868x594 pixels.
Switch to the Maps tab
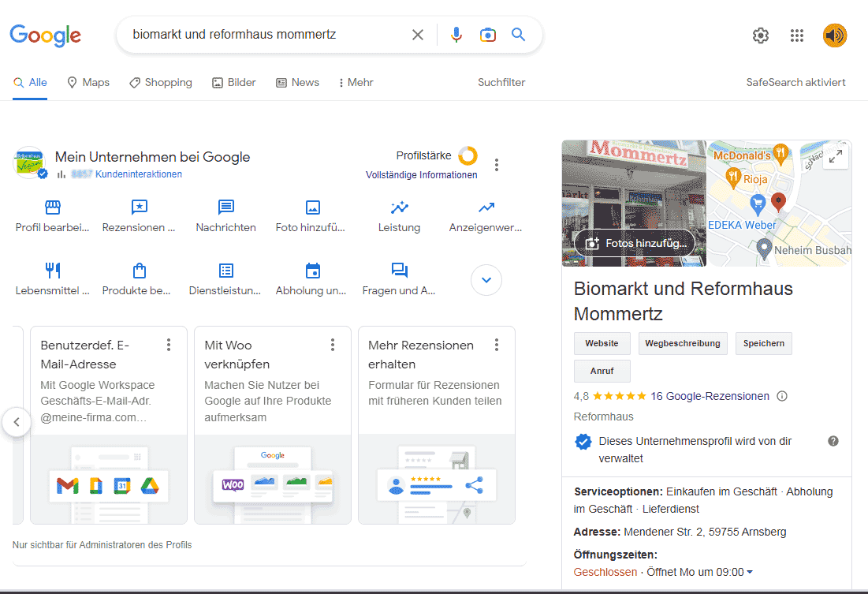coord(88,83)
